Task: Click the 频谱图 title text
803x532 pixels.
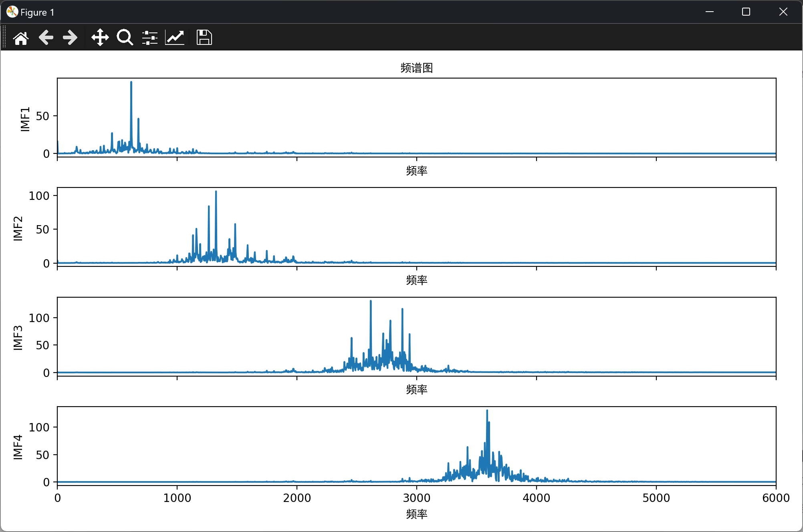Action: 416,68
